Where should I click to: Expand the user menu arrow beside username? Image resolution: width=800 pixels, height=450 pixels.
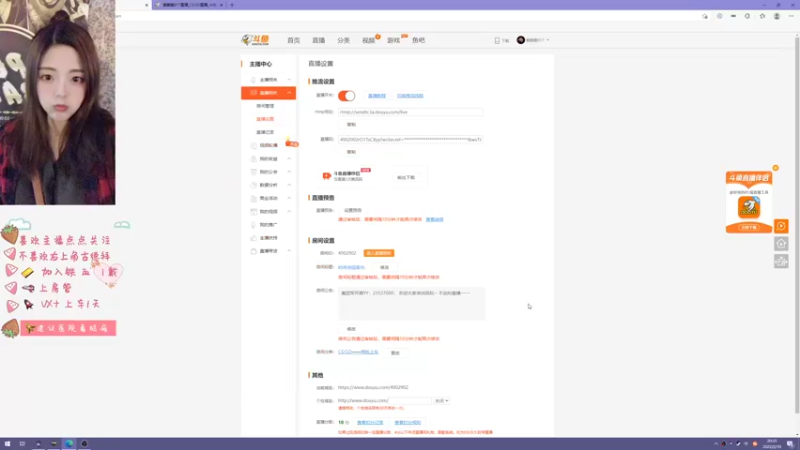[x=547, y=40]
